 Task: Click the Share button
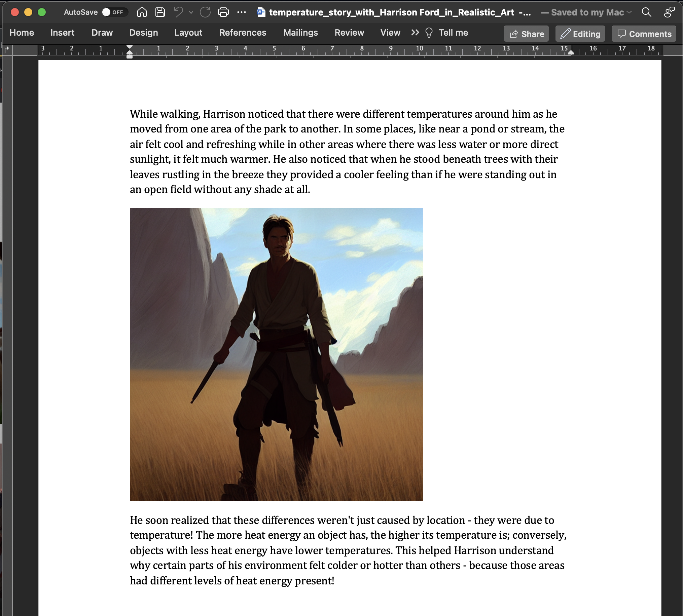click(526, 34)
